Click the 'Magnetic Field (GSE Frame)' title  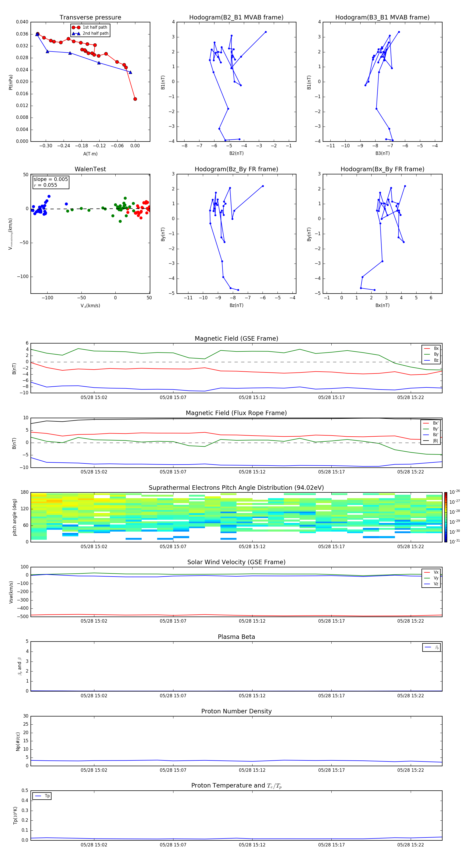click(236, 339)
